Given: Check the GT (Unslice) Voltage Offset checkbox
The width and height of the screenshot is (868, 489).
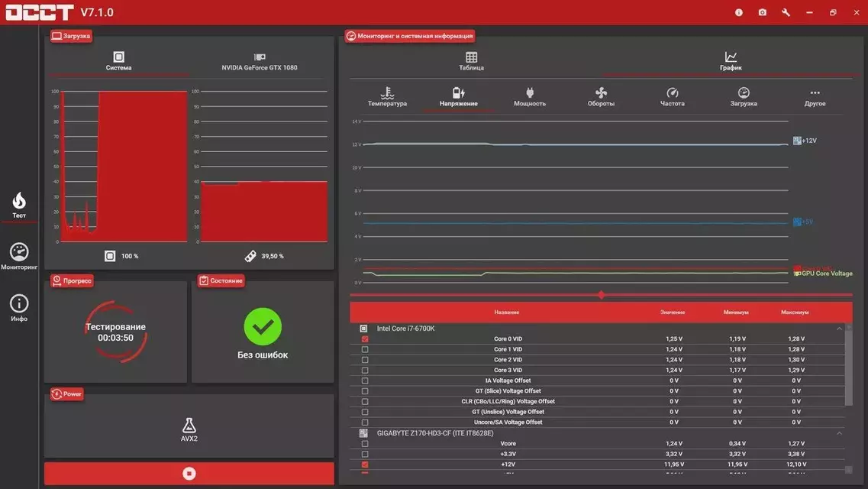Looking at the screenshot, I should tap(365, 412).
